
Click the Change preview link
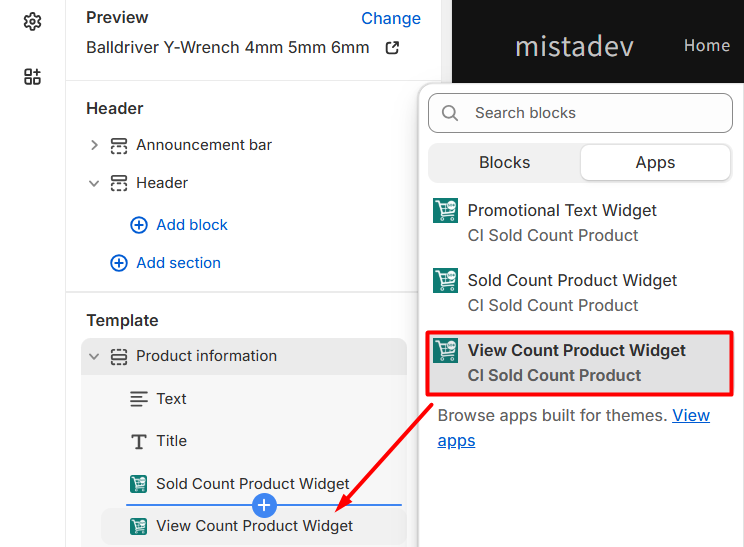[x=390, y=18]
